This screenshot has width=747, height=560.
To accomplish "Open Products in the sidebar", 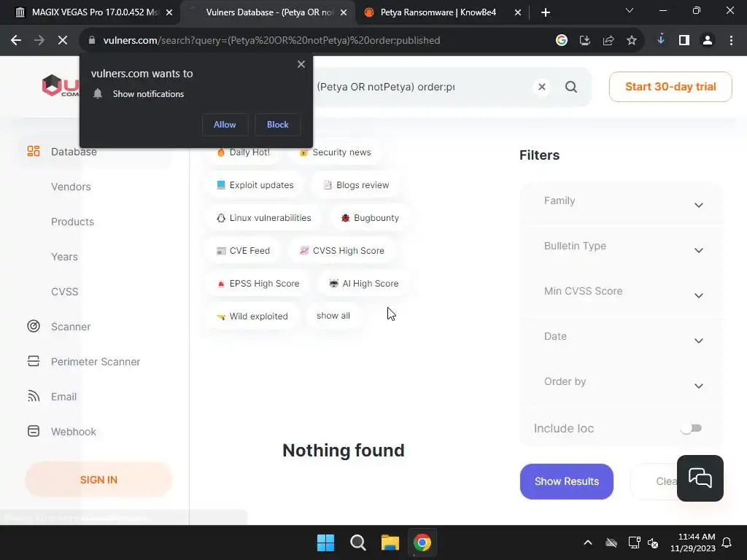I will [x=72, y=222].
